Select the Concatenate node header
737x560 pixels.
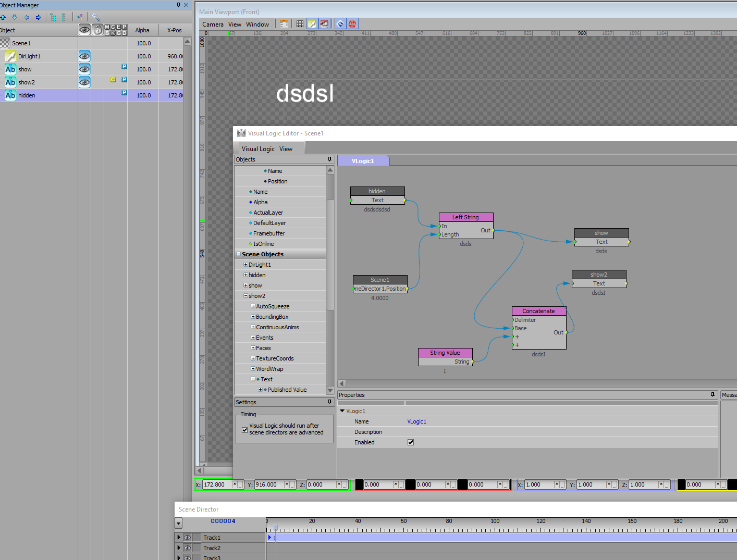(538, 311)
